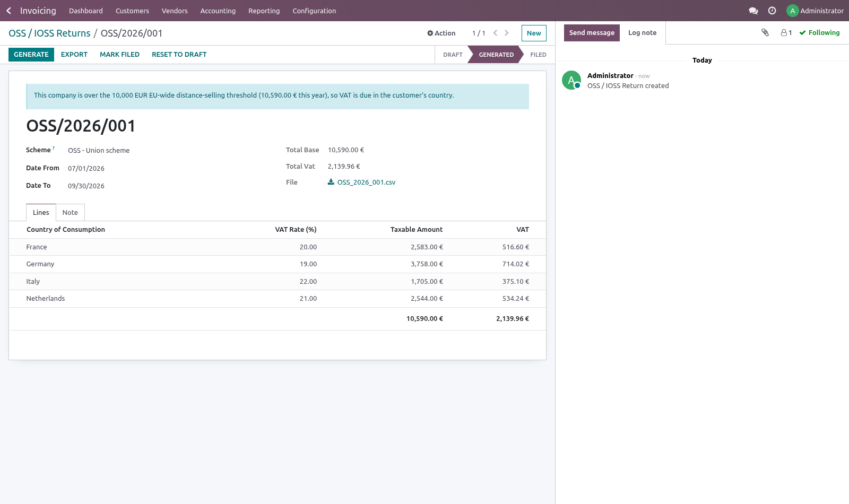
Task: Download the OSS_2026_001.csv file
Action: pyautogui.click(x=366, y=183)
